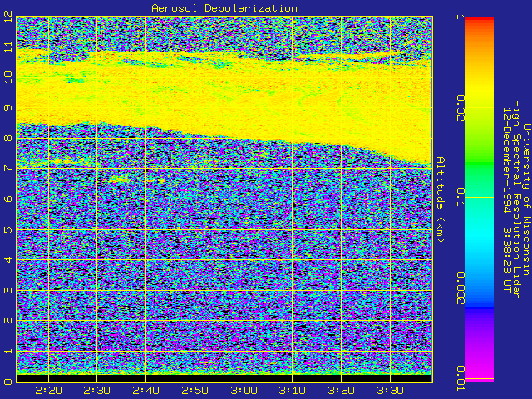Click altitude axis label 6
This screenshot has width=532, height=399.
point(8,199)
